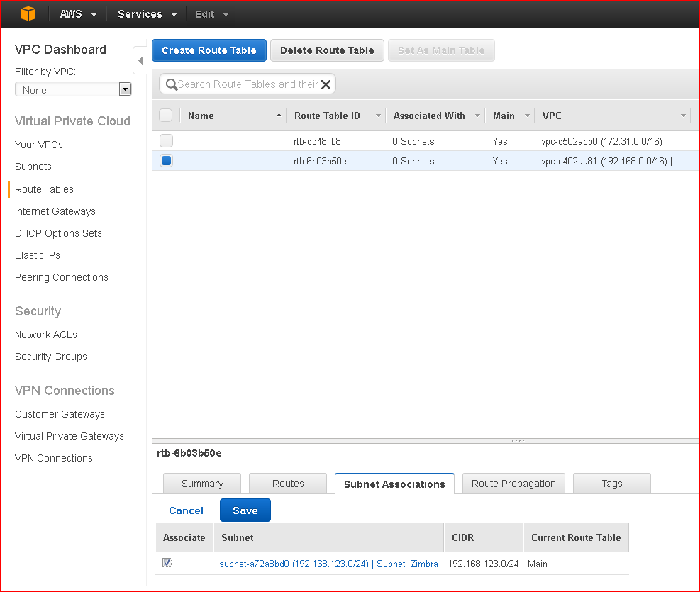This screenshot has width=700, height=592.
Task: Click the Search Route Tables input field
Action: coord(248,84)
